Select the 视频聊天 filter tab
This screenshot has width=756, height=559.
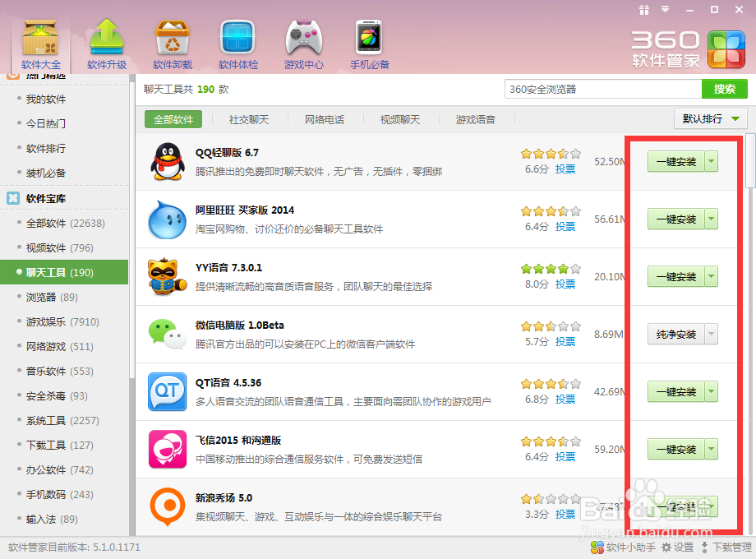pos(400,120)
